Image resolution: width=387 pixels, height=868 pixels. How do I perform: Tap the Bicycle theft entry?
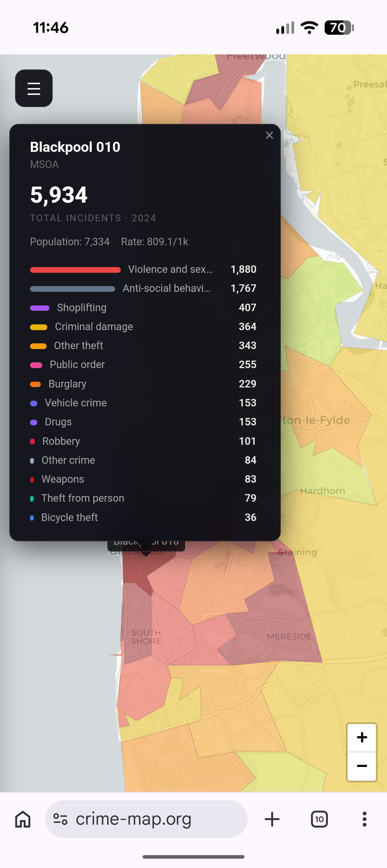(70, 517)
